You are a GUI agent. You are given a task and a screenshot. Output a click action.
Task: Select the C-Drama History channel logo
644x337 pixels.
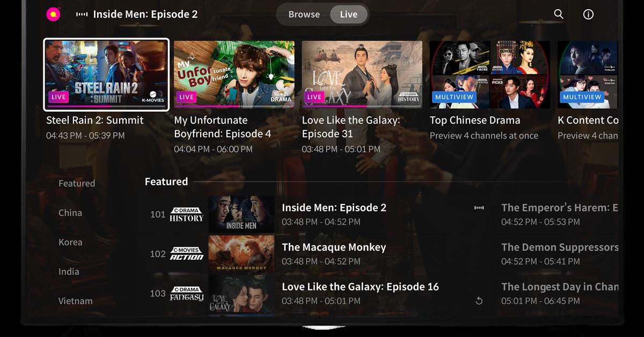point(187,214)
